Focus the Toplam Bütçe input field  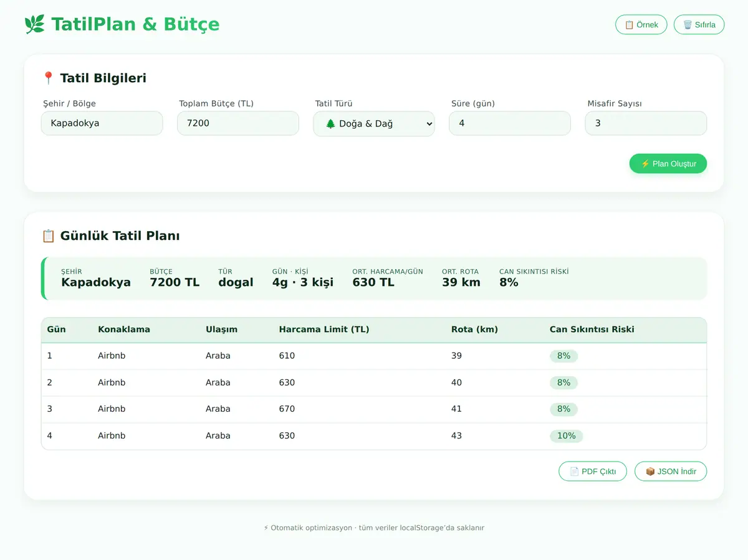pos(238,123)
